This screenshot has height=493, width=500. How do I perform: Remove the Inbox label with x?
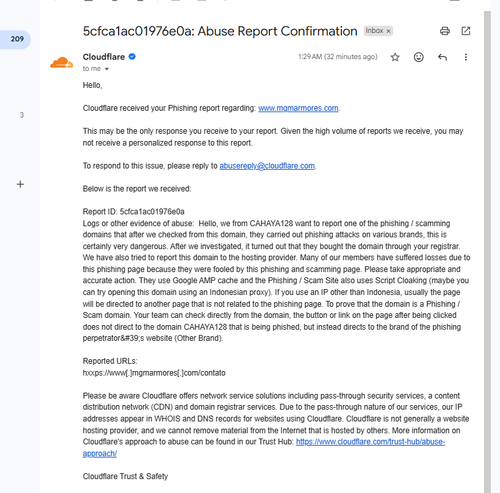pyautogui.click(x=388, y=31)
